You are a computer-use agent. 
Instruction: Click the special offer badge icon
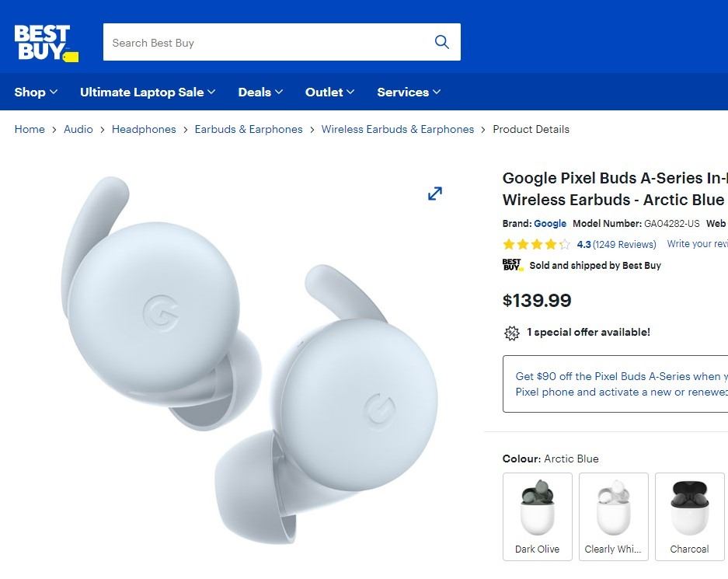[511, 333]
